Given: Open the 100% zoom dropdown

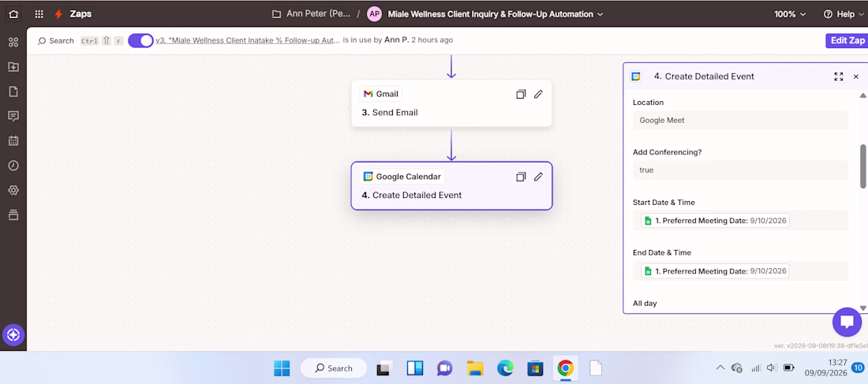Looking at the screenshot, I should pos(789,14).
